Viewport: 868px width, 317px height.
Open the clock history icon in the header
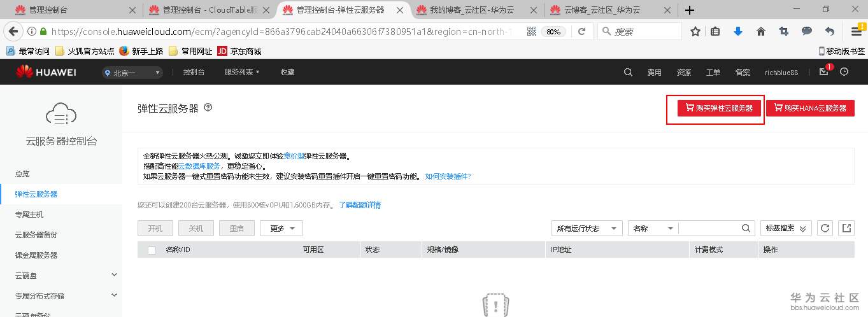844,72
